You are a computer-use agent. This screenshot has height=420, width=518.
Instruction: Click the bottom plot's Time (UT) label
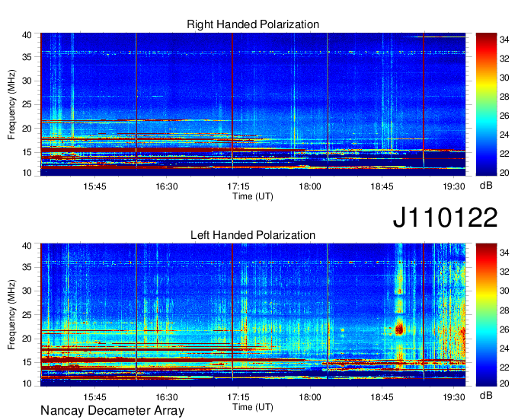click(253, 407)
